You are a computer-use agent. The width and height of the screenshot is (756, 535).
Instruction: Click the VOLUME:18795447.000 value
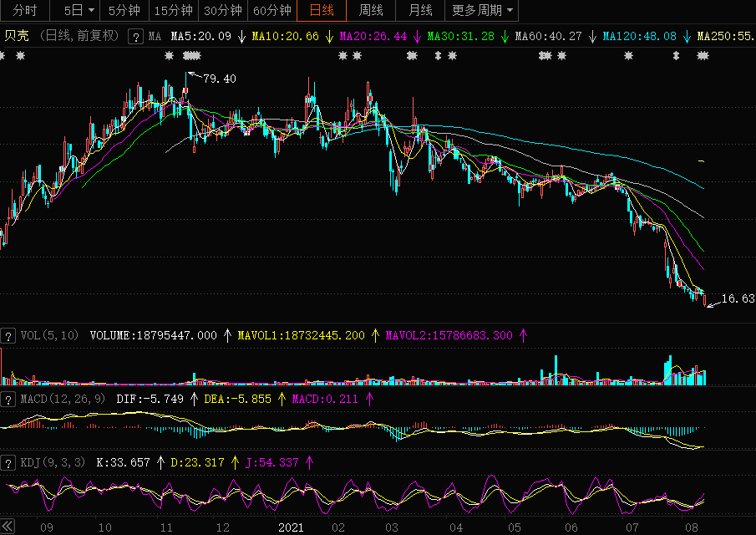click(154, 335)
